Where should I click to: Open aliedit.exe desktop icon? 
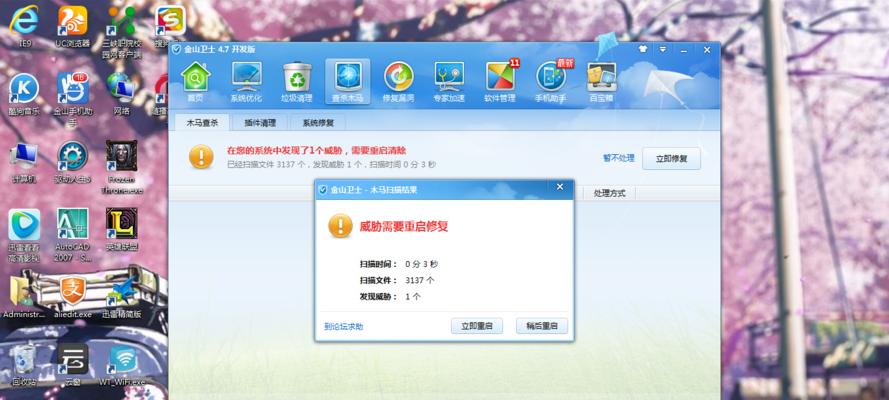(x=73, y=297)
